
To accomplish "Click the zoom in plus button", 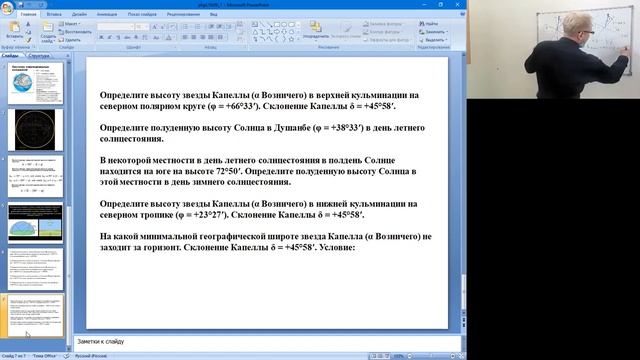I will tap(453, 356).
